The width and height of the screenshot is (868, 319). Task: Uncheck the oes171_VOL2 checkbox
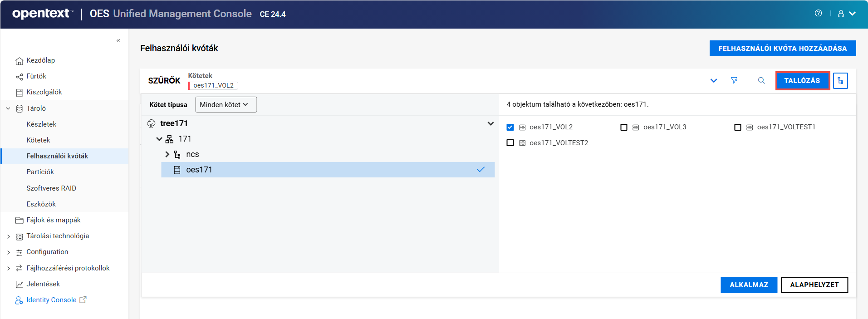510,127
